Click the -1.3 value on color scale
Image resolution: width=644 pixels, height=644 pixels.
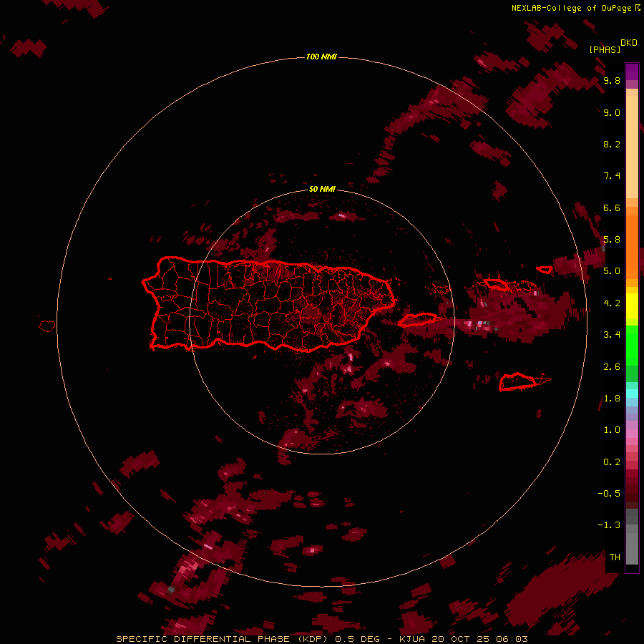coord(609,525)
